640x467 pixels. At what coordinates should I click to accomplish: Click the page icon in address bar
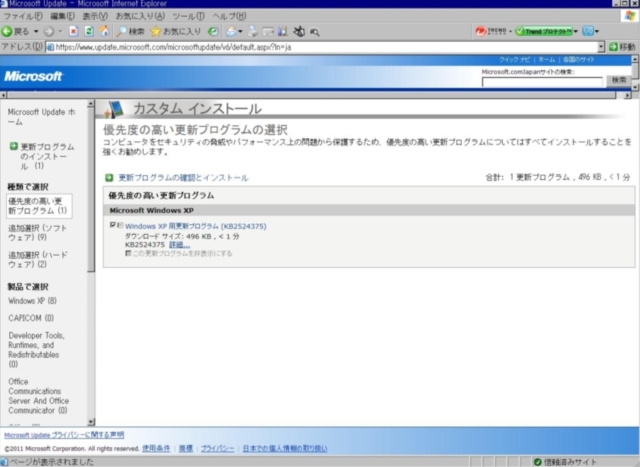tap(50, 47)
